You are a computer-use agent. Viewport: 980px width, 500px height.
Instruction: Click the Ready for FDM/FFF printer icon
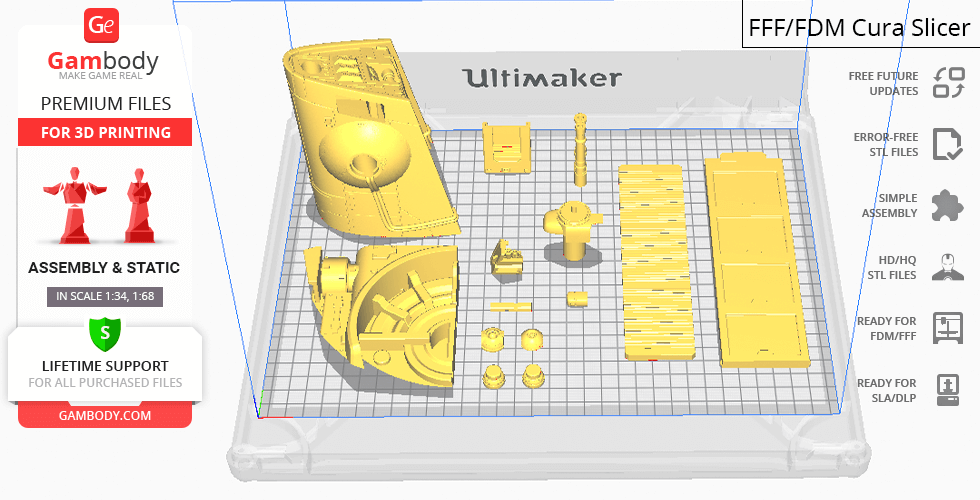coord(946,328)
